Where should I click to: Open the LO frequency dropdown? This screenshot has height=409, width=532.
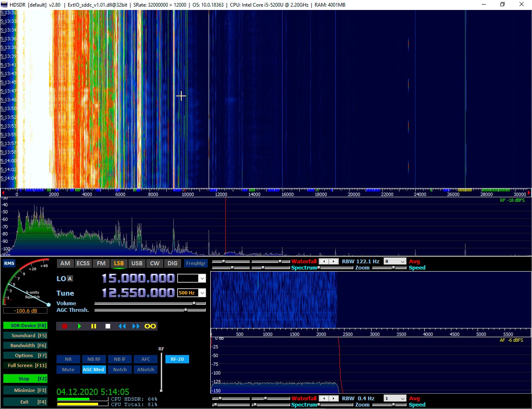202,279
